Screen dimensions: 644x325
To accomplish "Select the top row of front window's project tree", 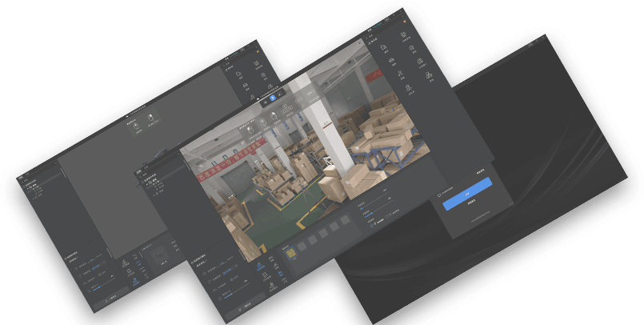I will coord(153,180).
